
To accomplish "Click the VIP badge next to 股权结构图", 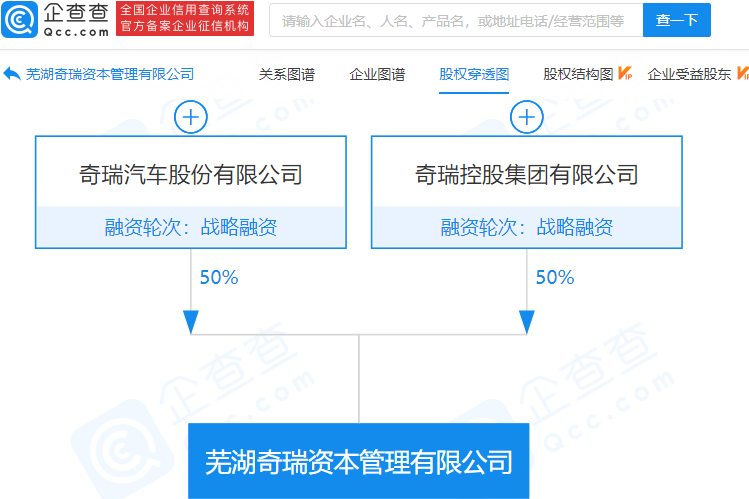I will (624, 74).
